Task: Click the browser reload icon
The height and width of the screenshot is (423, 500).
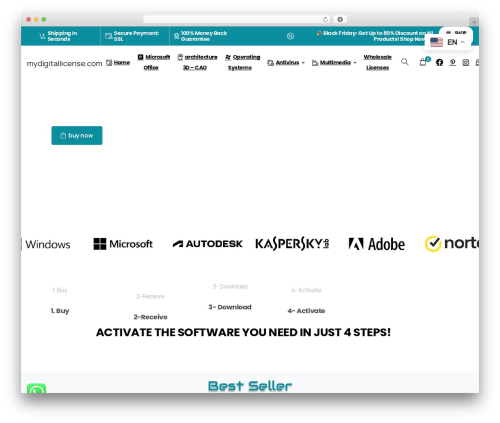Action: (325, 19)
